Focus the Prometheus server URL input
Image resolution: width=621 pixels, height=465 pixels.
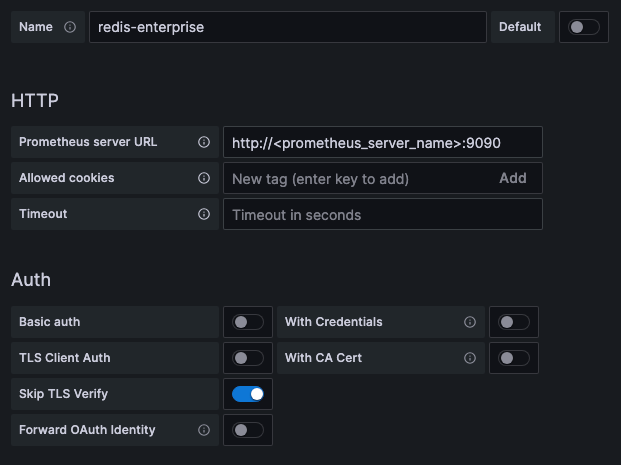[x=382, y=142]
